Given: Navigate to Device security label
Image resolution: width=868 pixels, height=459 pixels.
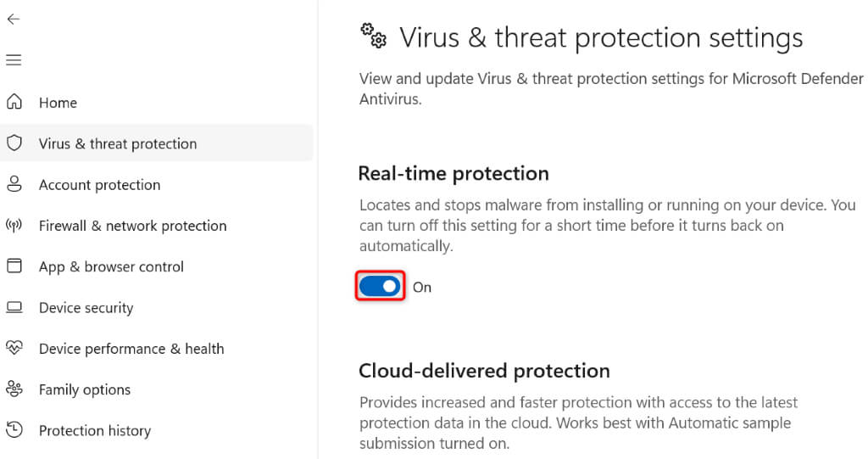Looking at the screenshot, I should pos(86,308).
